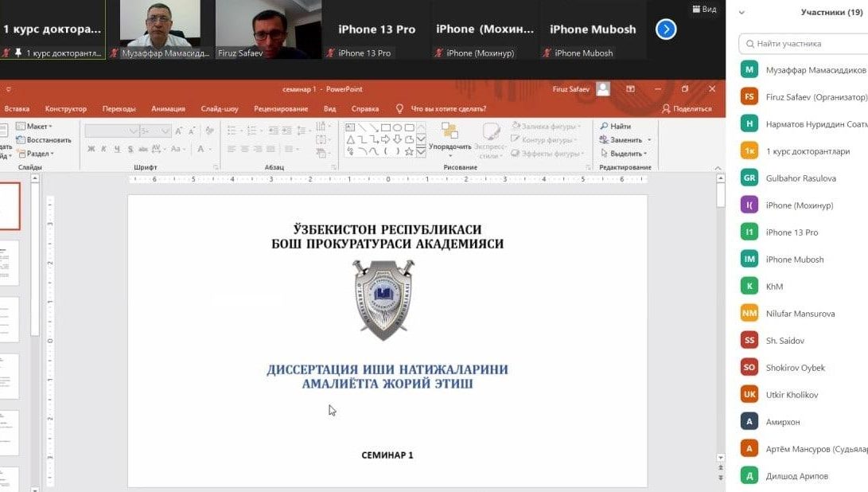The width and height of the screenshot is (868, 492).
Task: Click the Найти участника search field
Action: (803, 43)
